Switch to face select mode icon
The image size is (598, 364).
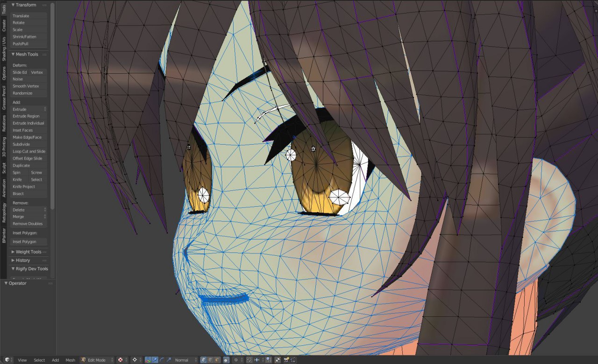coord(217,360)
